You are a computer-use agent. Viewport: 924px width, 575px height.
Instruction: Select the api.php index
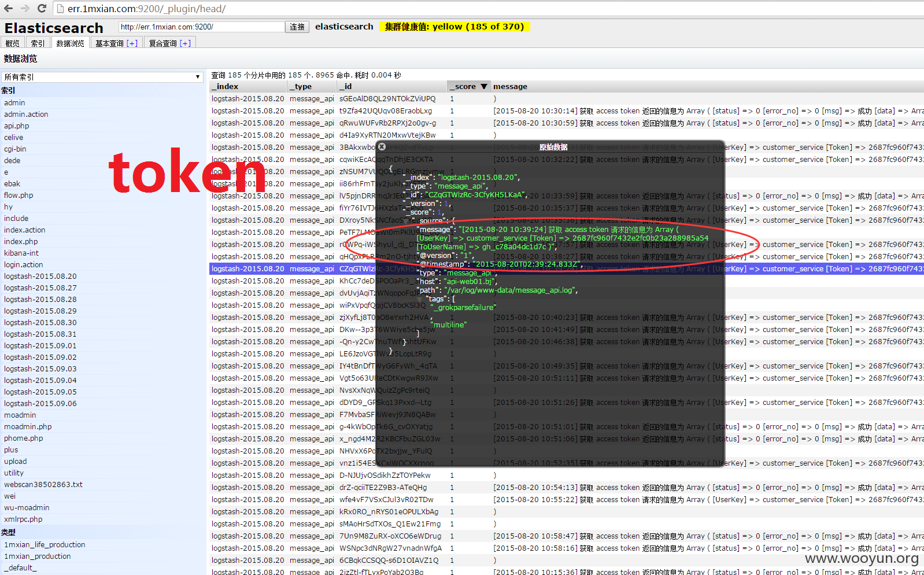16,126
